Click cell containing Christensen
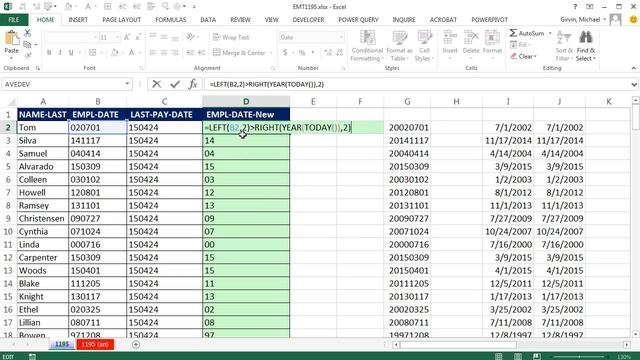The height and width of the screenshot is (360, 640). tap(42, 218)
